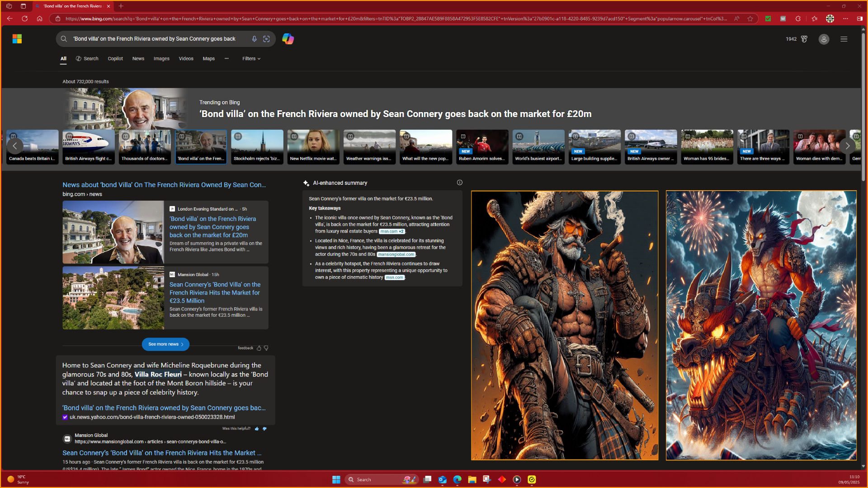Open File Explorer from the taskbar
The image size is (868, 488).
point(472,479)
